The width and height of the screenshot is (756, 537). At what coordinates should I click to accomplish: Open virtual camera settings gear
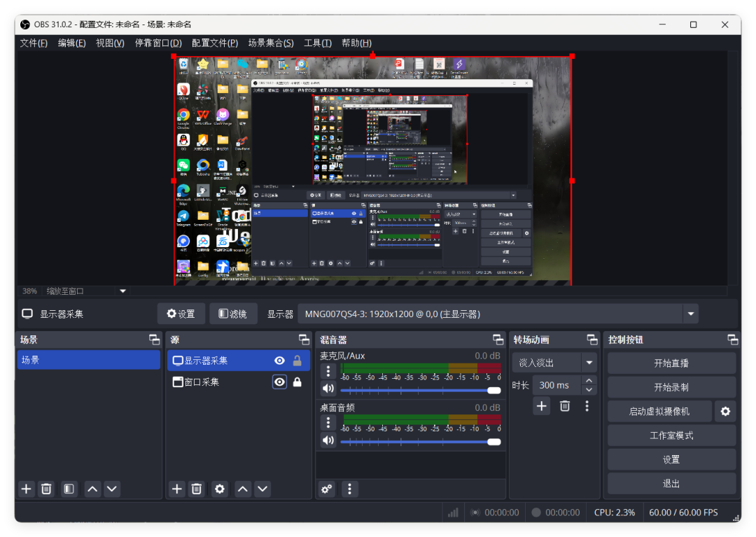pos(725,411)
